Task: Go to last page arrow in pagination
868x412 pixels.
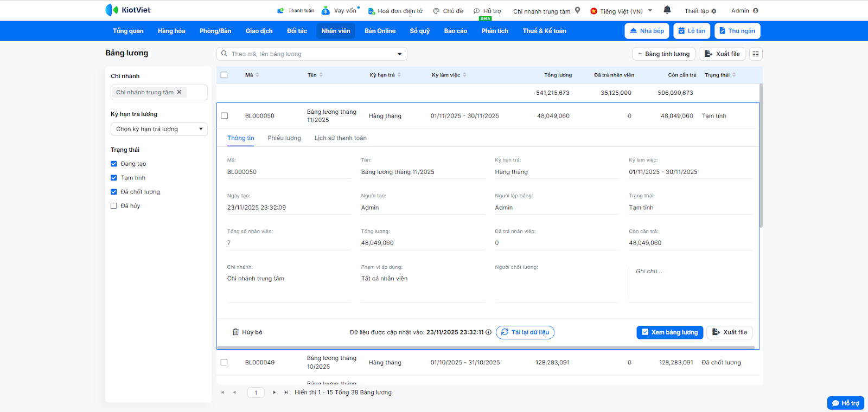Action: click(x=286, y=392)
